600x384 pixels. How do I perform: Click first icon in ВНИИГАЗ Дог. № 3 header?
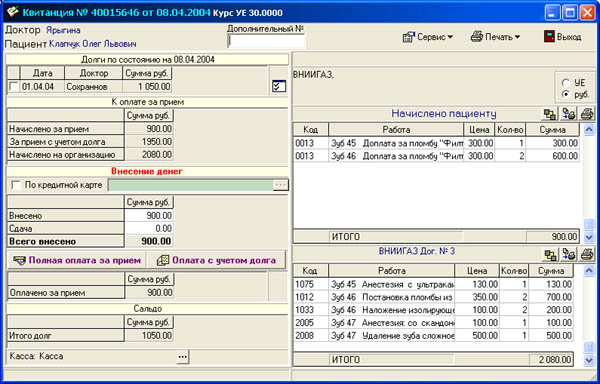(x=550, y=255)
